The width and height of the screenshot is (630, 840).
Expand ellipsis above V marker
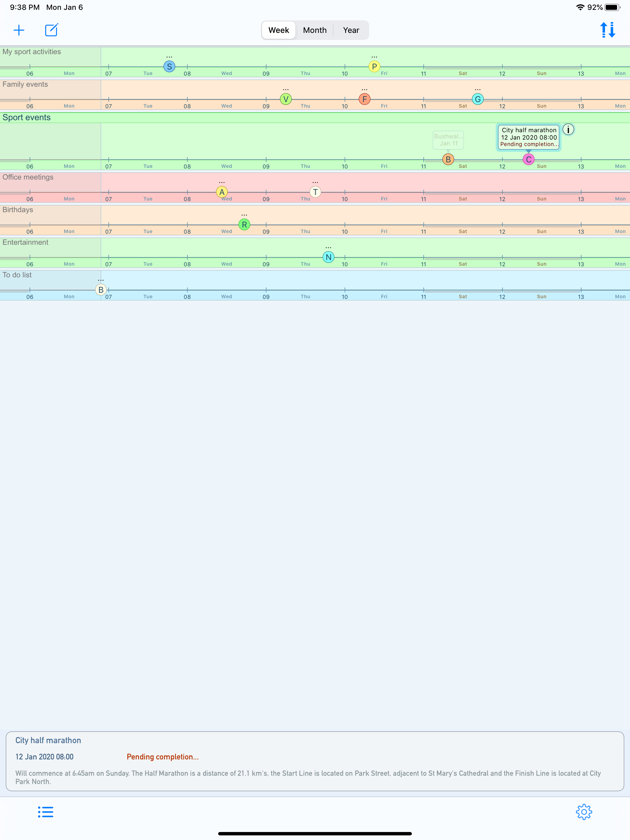pos(286,89)
